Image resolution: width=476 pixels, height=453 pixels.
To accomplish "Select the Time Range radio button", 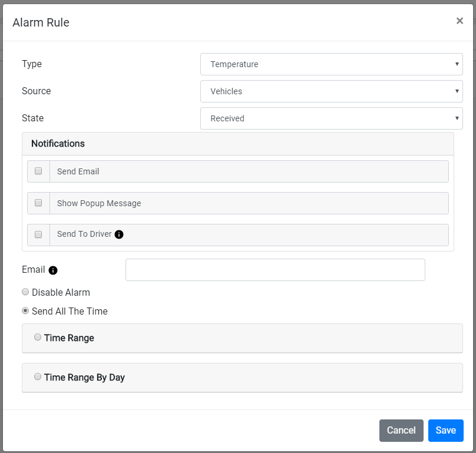I will (38, 337).
